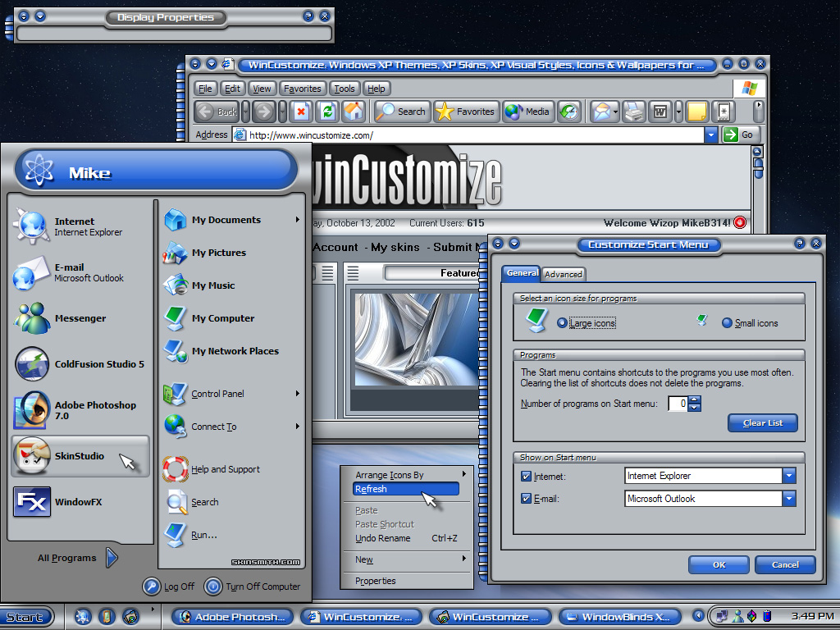
Task: Uncheck the Internet checkbox
Action: (x=526, y=477)
